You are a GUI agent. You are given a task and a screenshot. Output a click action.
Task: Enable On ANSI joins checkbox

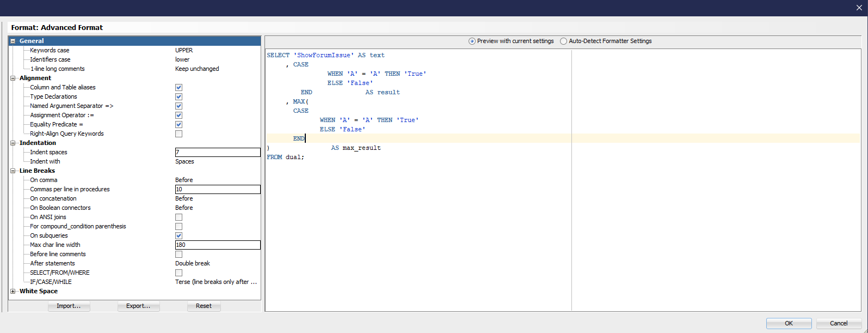178,217
